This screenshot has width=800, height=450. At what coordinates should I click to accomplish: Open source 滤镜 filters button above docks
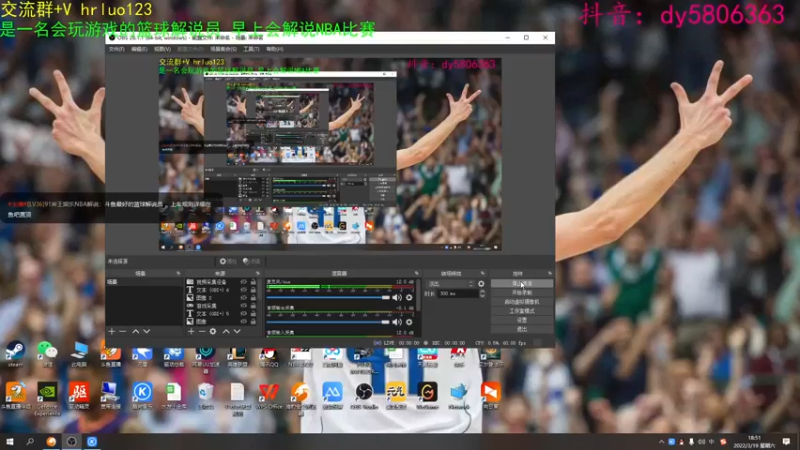252,261
